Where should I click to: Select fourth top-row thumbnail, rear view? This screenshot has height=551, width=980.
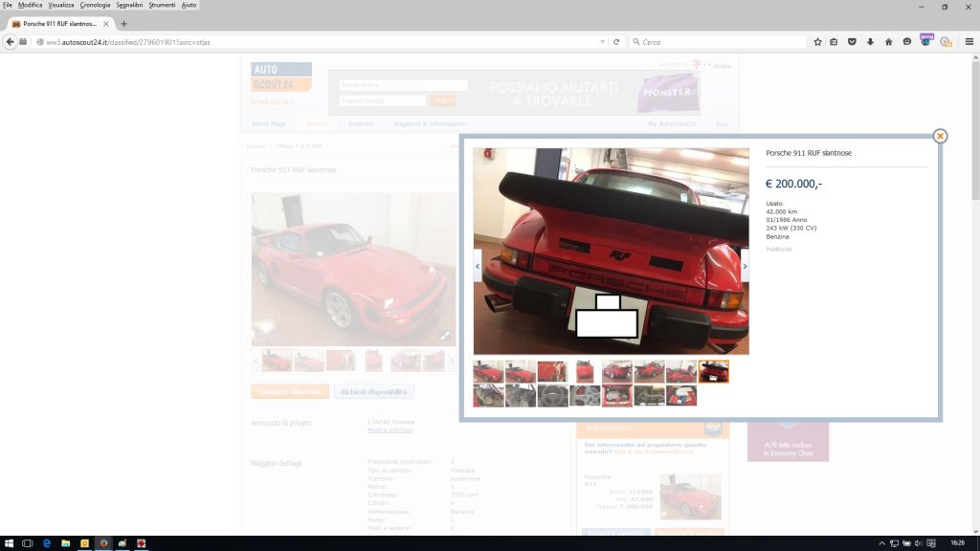[x=585, y=371]
